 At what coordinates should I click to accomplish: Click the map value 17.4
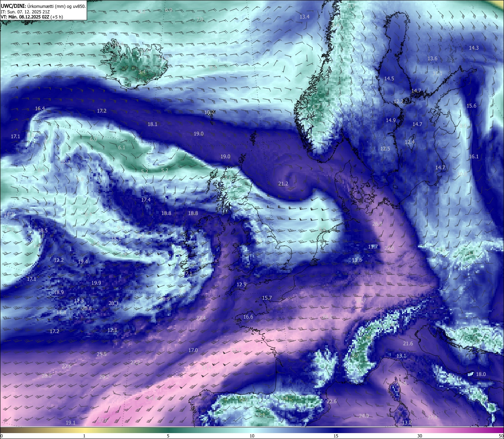[x=146, y=200]
